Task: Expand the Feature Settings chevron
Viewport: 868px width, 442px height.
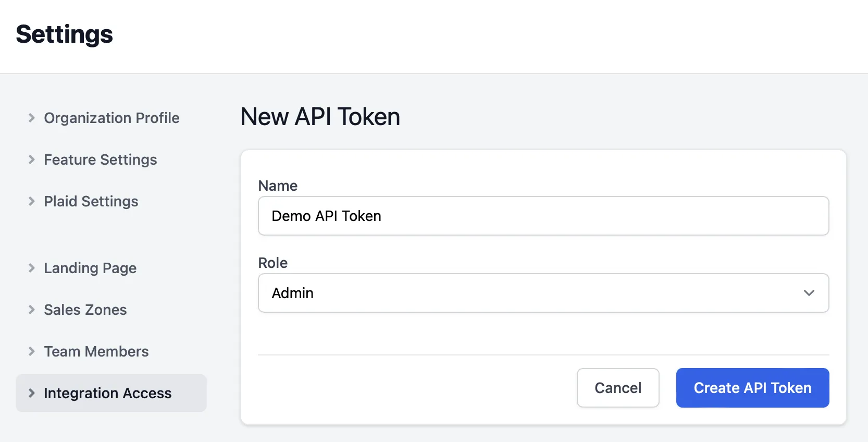Action: tap(32, 159)
